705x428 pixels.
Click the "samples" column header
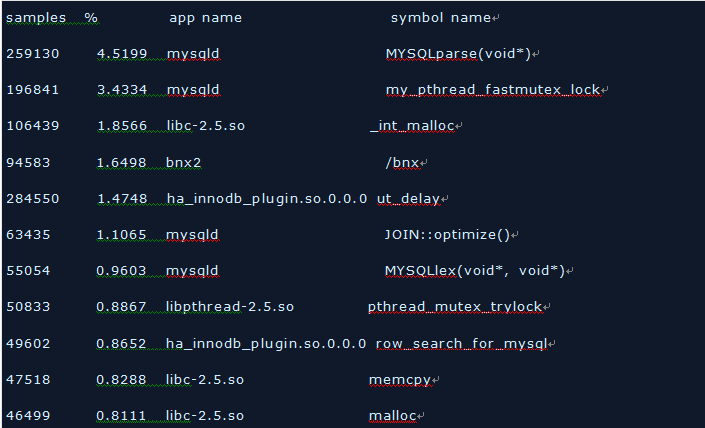click(x=35, y=18)
